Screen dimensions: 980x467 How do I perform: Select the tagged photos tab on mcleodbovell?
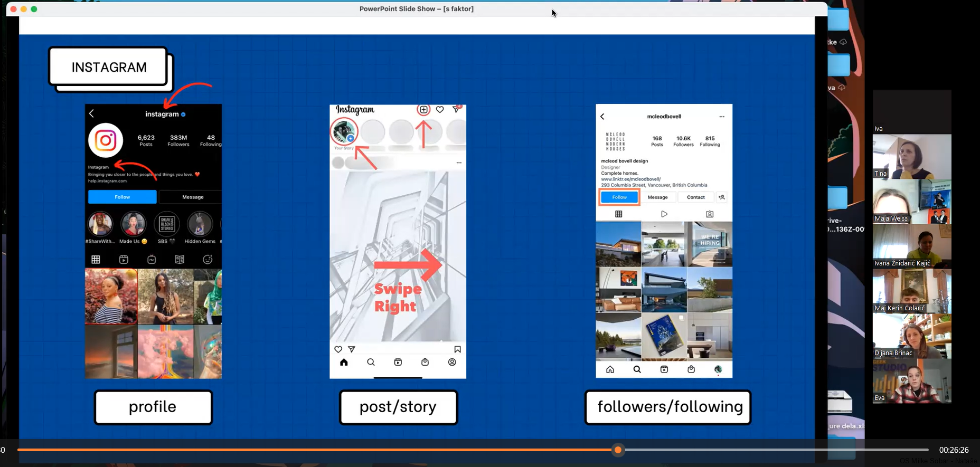pyautogui.click(x=710, y=214)
